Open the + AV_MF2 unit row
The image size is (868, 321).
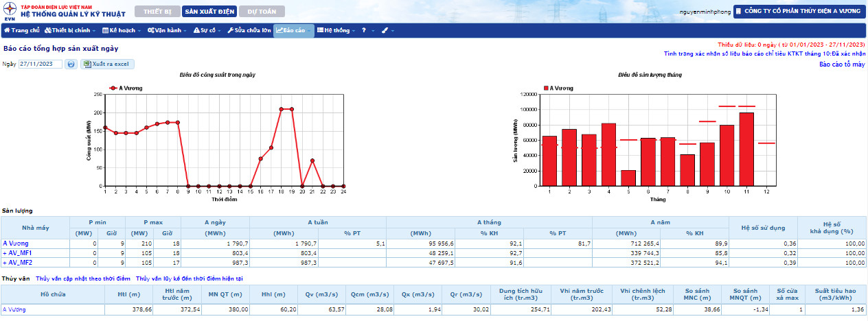[x=17, y=262]
